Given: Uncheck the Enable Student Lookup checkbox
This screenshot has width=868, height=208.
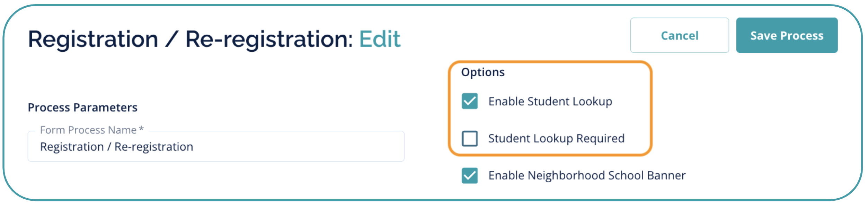Looking at the screenshot, I should pos(469,101).
